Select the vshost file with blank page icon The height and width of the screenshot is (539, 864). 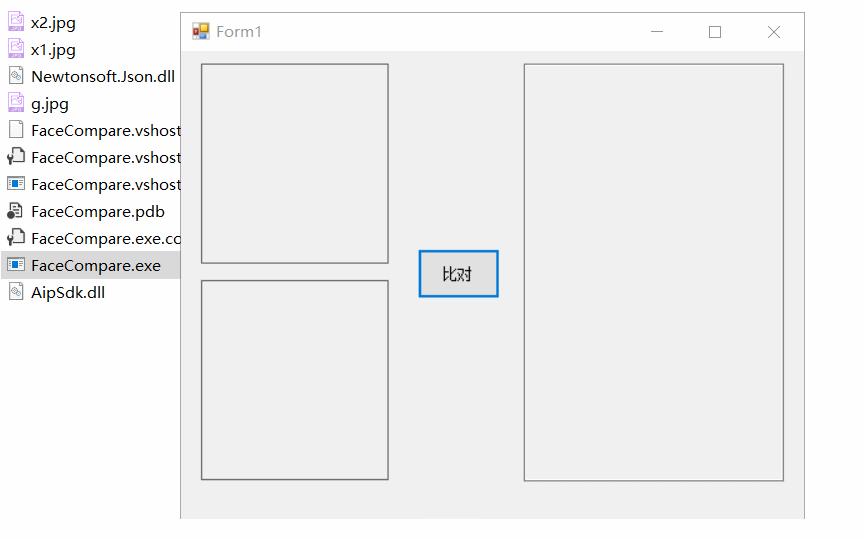click(16, 130)
